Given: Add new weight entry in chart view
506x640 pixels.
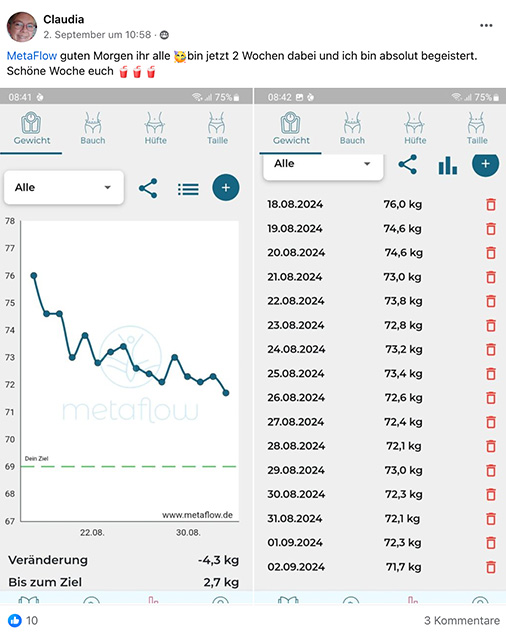Looking at the screenshot, I should click(x=226, y=188).
